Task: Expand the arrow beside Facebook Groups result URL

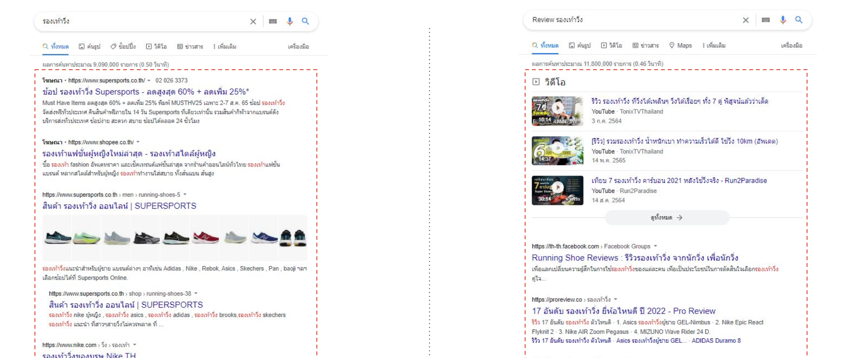Action: (656, 246)
